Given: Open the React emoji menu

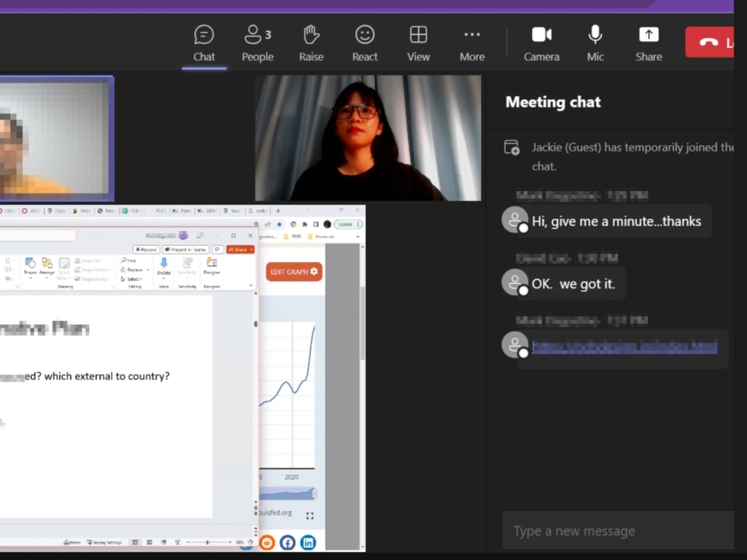Looking at the screenshot, I should coord(365,43).
